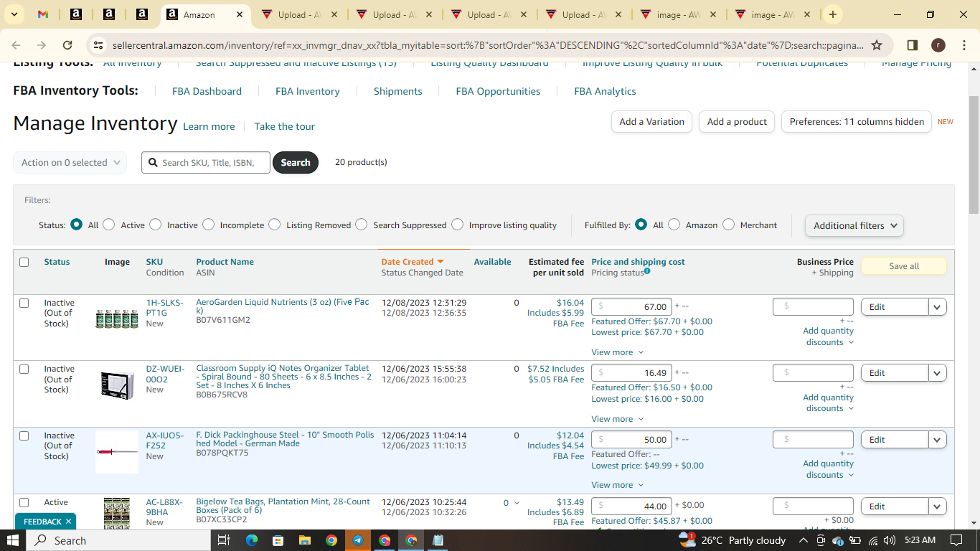Open FBA Analytics

[x=605, y=91]
